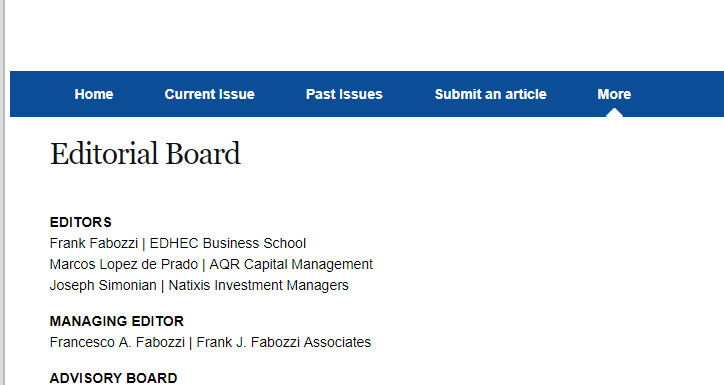Image resolution: width=724 pixels, height=385 pixels.
Task: Click the Frank J. Fabozzi Associates text
Action: click(284, 343)
